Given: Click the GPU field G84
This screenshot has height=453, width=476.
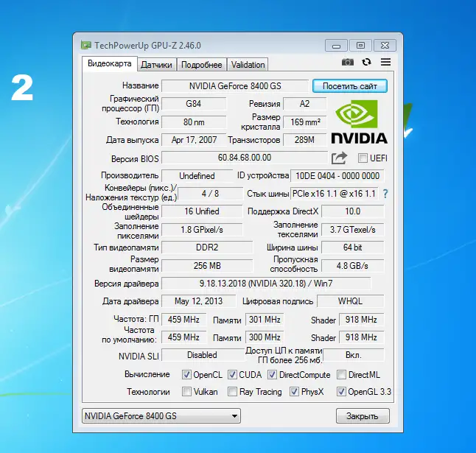Looking at the screenshot, I should [x=194, y=104].
